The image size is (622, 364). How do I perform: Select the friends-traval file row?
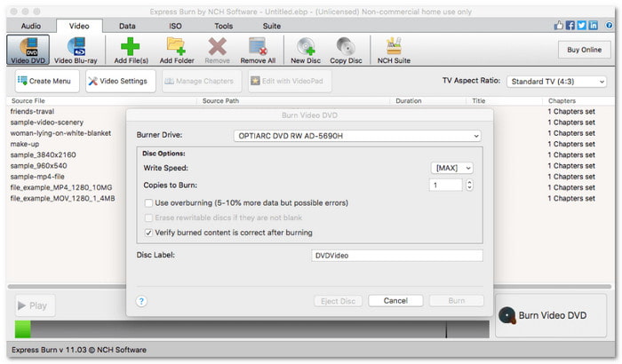(x=32, y=112)
